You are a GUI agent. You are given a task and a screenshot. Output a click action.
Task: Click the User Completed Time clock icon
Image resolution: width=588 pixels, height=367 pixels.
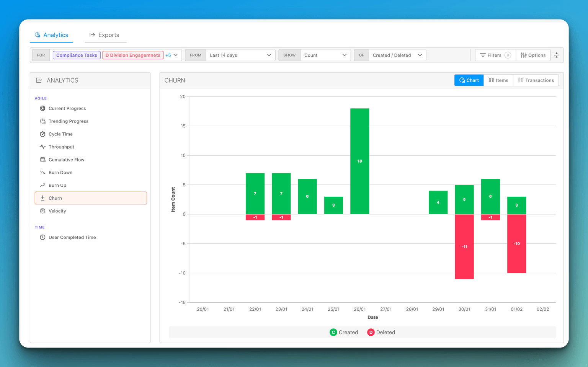point(42,237)
